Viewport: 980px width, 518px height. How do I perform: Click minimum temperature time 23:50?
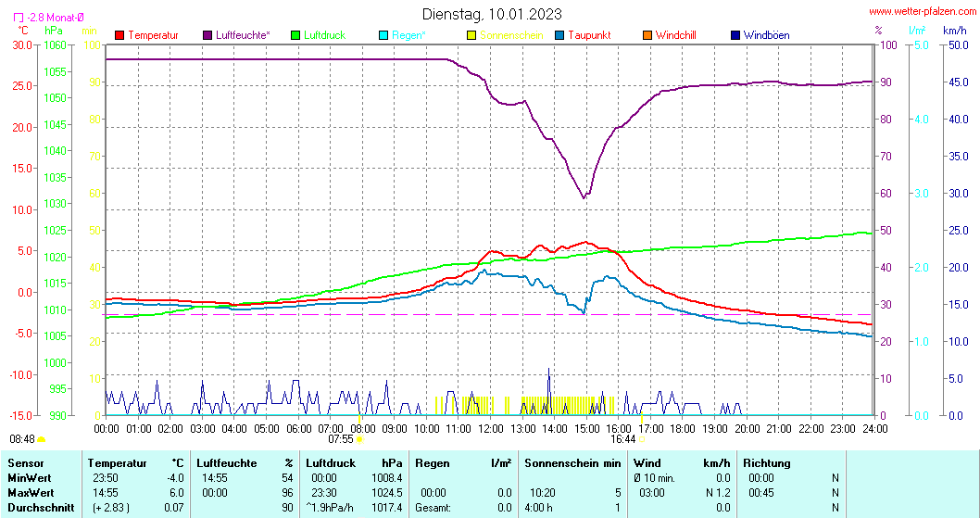[x=105, y=478]
